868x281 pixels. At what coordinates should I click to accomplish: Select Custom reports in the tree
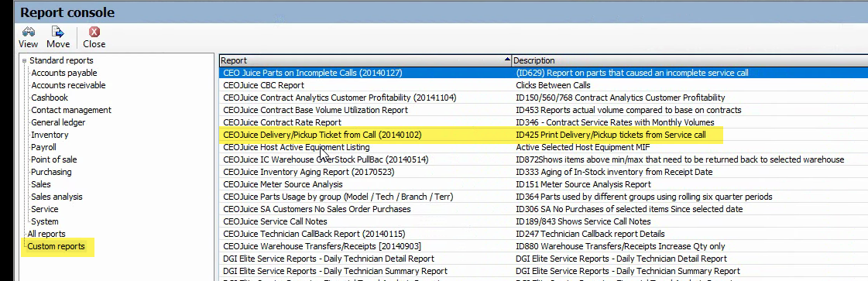point(56,246)
